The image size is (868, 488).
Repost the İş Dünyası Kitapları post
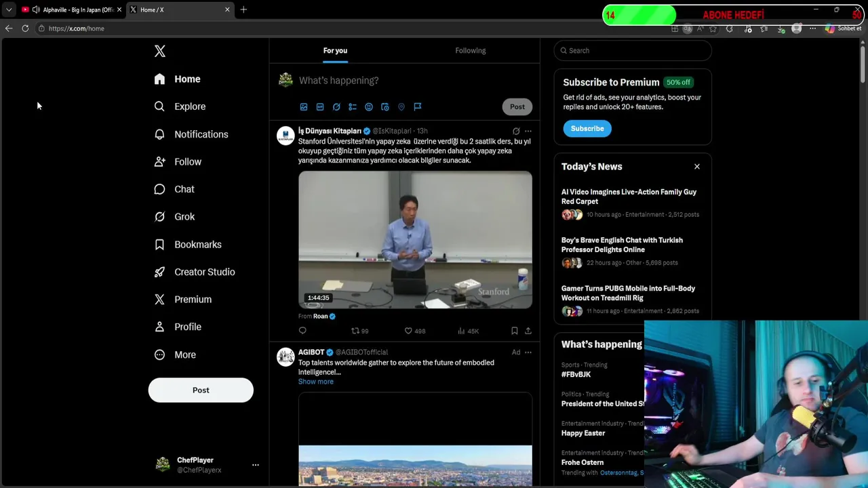(x=359, y=331)
